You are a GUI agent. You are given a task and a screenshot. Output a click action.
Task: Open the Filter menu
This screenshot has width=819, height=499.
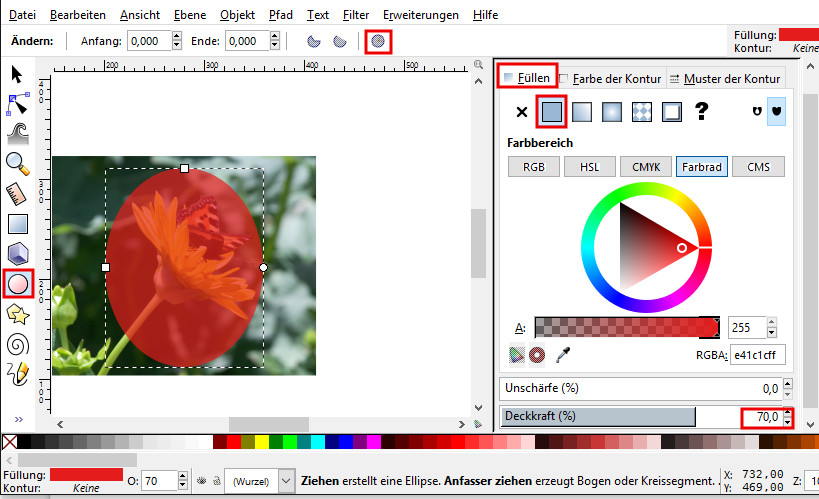pos(356,15)
